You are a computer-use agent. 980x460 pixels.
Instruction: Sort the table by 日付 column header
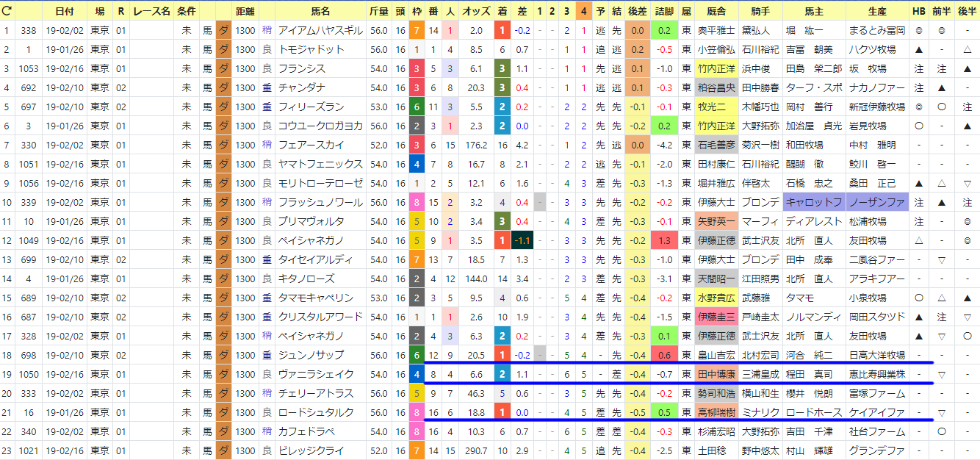[64, 11]
